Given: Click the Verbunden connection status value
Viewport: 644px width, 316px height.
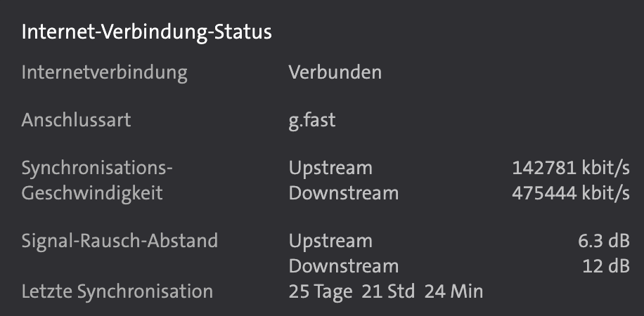Looking at the screenshot, I should pyautogui.click(x=335, y=72).
